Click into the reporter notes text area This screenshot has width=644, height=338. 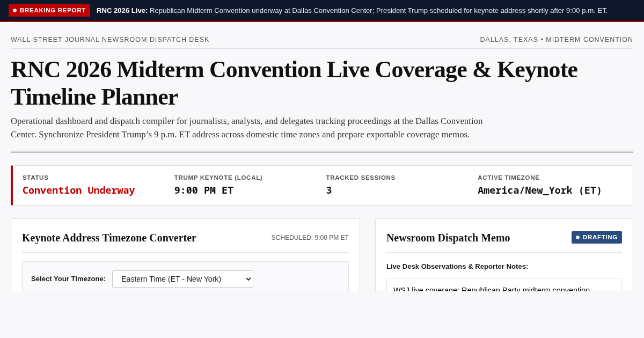(504, 285)
